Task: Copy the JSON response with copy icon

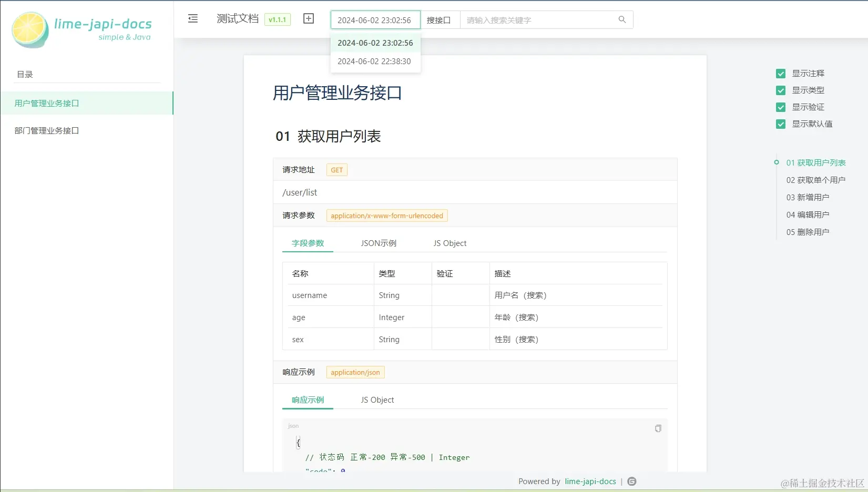Action: click(x=658, y=428)
